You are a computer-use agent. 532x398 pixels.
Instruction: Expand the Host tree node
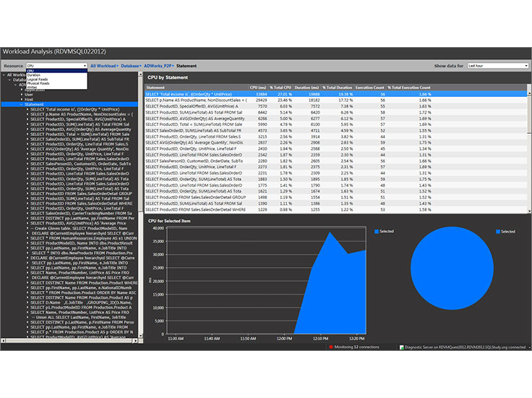click(21, 99)
